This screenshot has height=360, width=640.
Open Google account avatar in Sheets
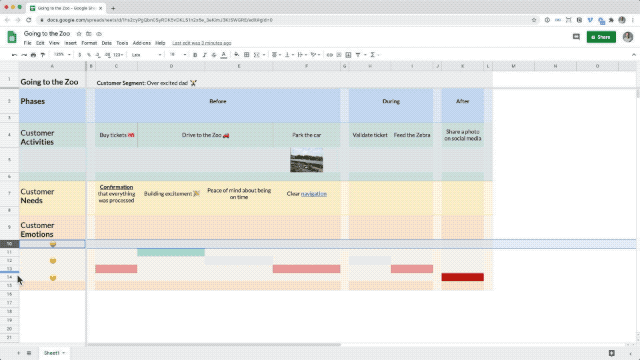coord(628,37)
